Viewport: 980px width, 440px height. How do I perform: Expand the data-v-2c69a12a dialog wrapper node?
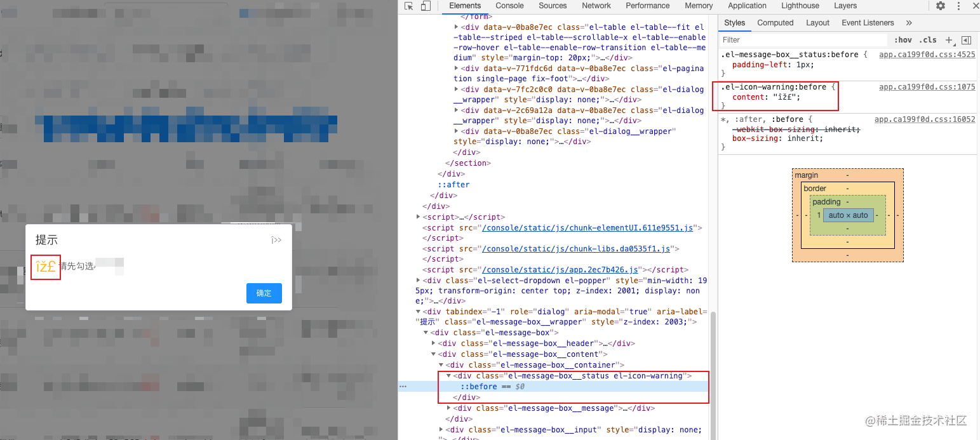tap(457, 110)
